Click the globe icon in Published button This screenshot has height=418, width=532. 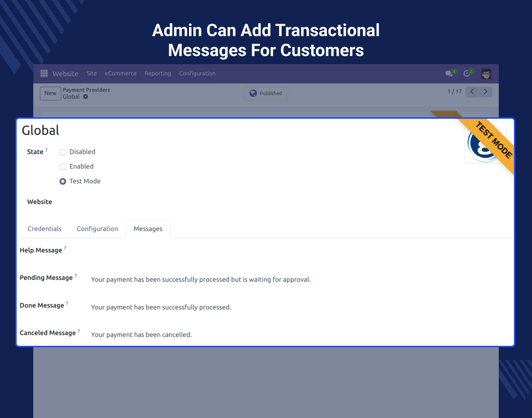point(253,93)
